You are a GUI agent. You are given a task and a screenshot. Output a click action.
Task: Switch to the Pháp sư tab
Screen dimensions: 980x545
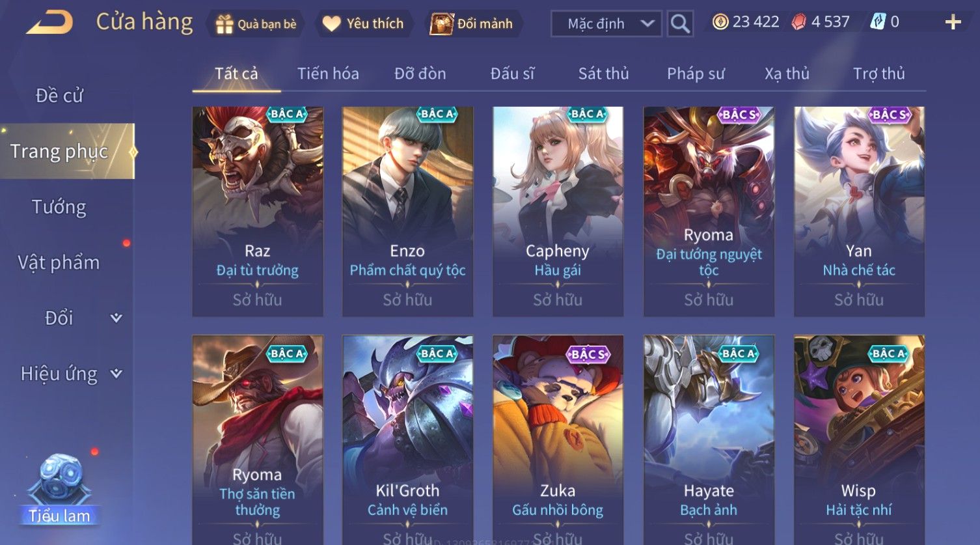[696, 74]
